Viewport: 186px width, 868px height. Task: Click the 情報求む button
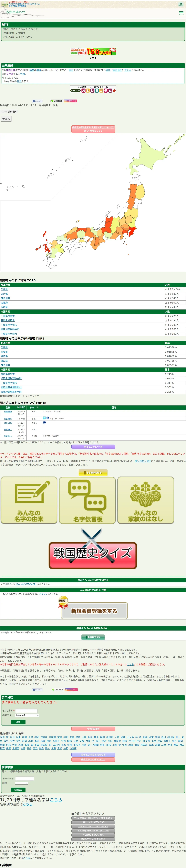tap(6, 119)
